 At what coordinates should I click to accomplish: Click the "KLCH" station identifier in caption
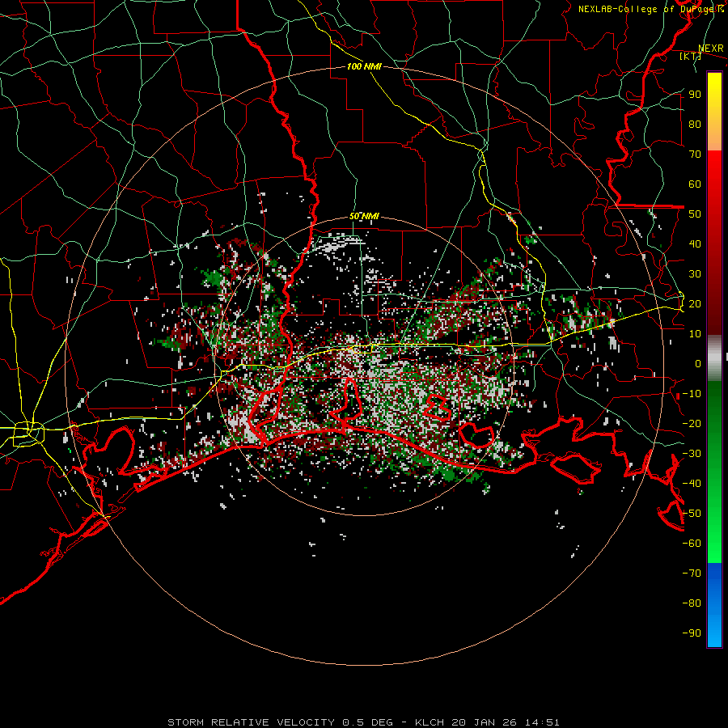pos(429,722)
